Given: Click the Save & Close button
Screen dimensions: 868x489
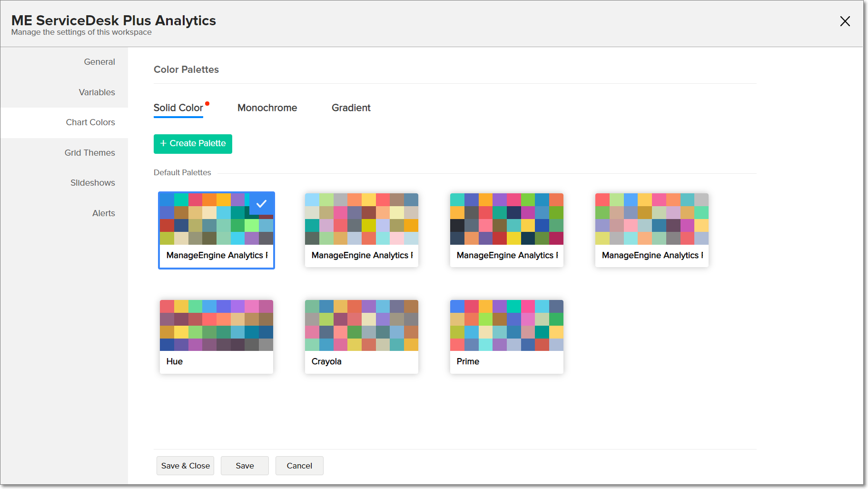Looking at the screenshot, I should click(x=185, y=466).
